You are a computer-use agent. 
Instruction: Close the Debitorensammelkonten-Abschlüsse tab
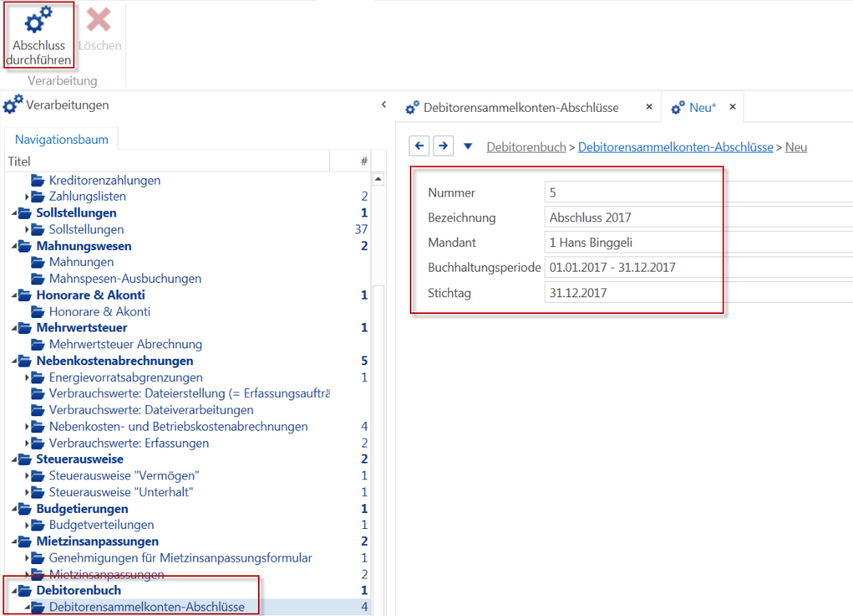649,106
